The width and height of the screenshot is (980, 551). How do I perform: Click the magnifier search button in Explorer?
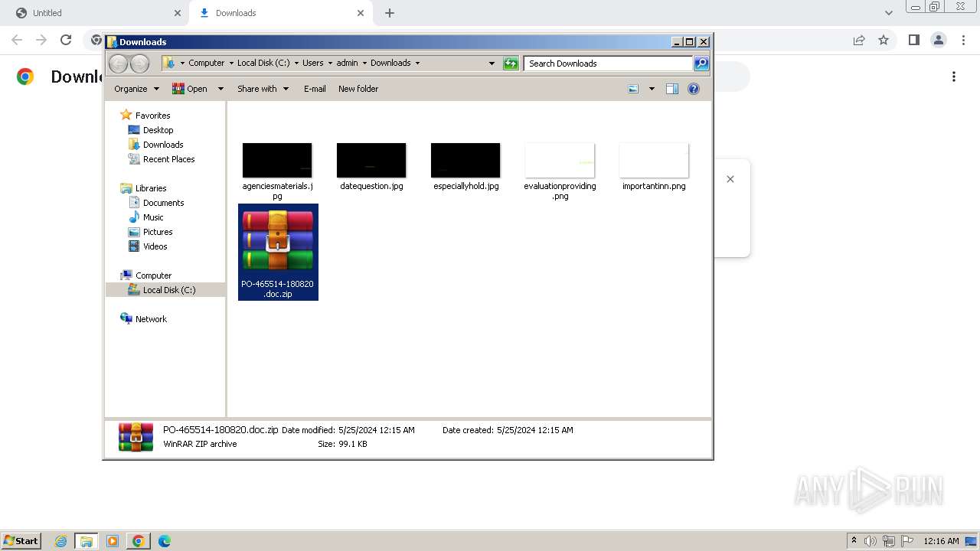coord(701,64)
